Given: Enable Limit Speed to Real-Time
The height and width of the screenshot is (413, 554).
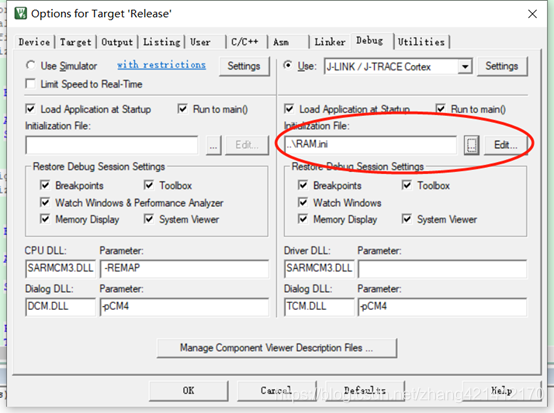Looking at the screenshot, I should click(31, 84).
